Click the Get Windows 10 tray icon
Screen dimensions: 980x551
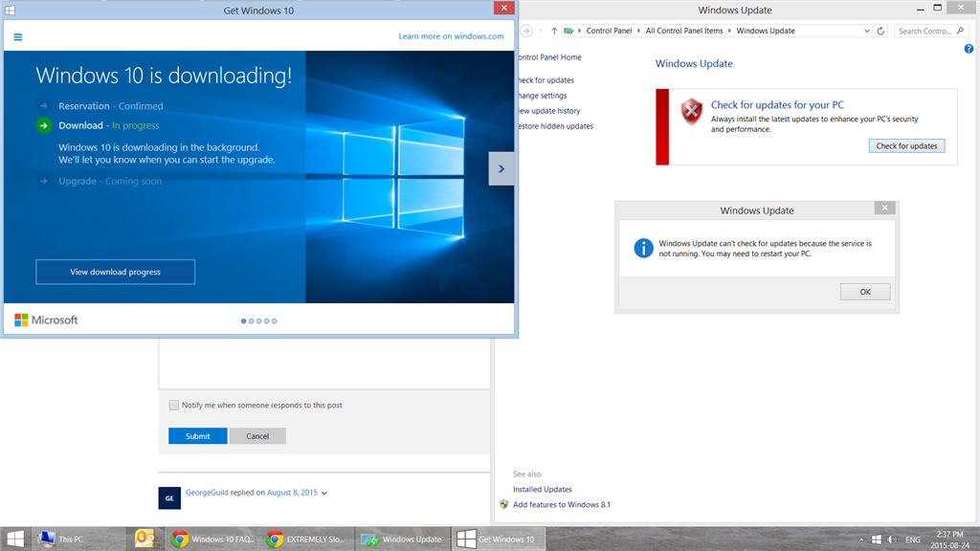click(x=877, y=540)
